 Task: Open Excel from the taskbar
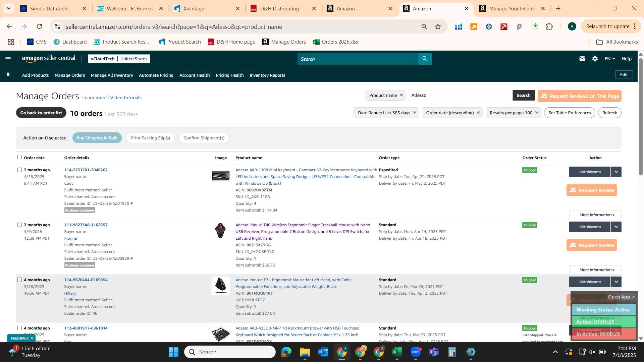click(x=397, y=352)
